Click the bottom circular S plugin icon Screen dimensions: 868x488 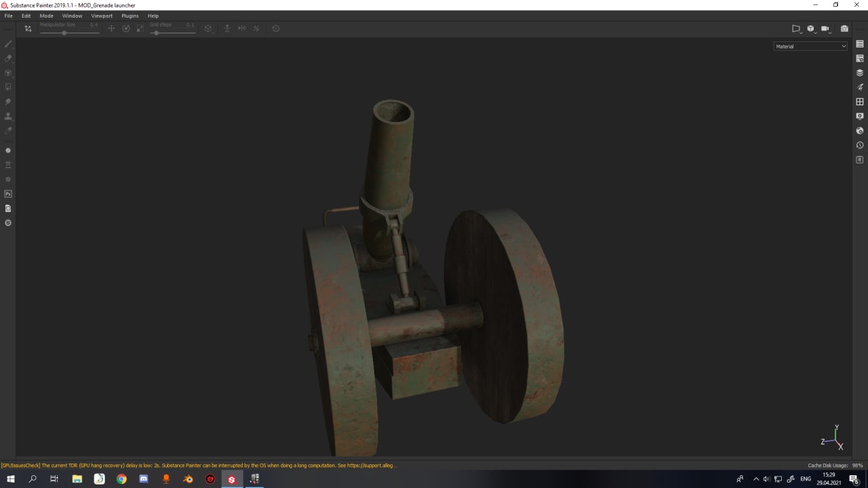(x=8, y=223)
